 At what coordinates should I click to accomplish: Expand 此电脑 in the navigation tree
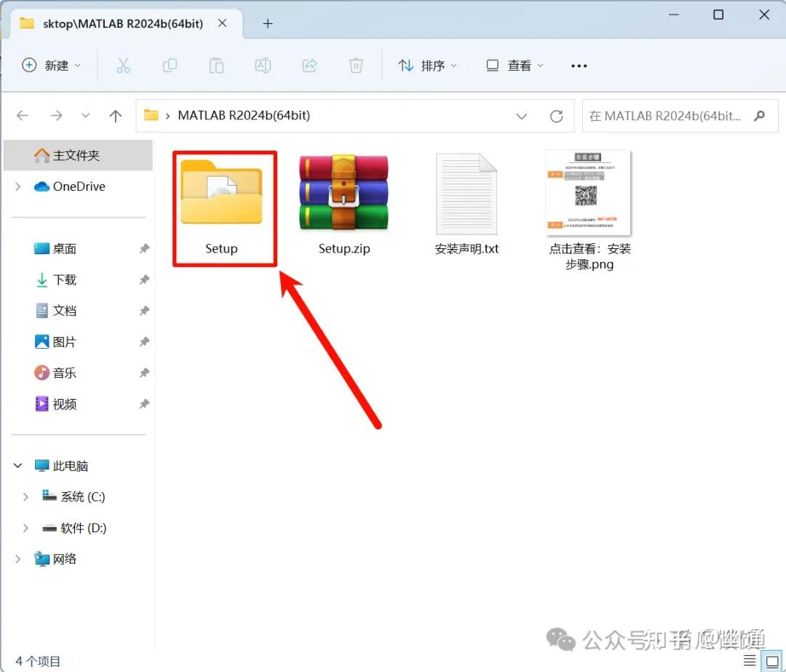coord(17,465)
